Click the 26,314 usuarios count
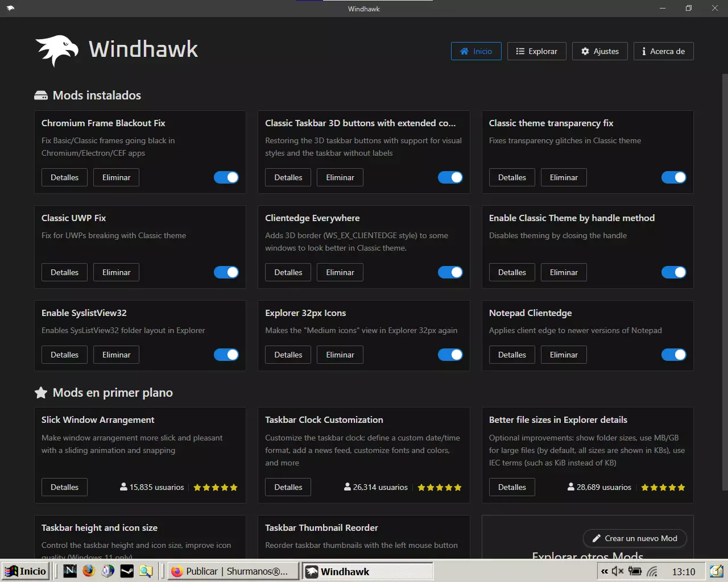 pyautogui.click(x=376, y=487)
